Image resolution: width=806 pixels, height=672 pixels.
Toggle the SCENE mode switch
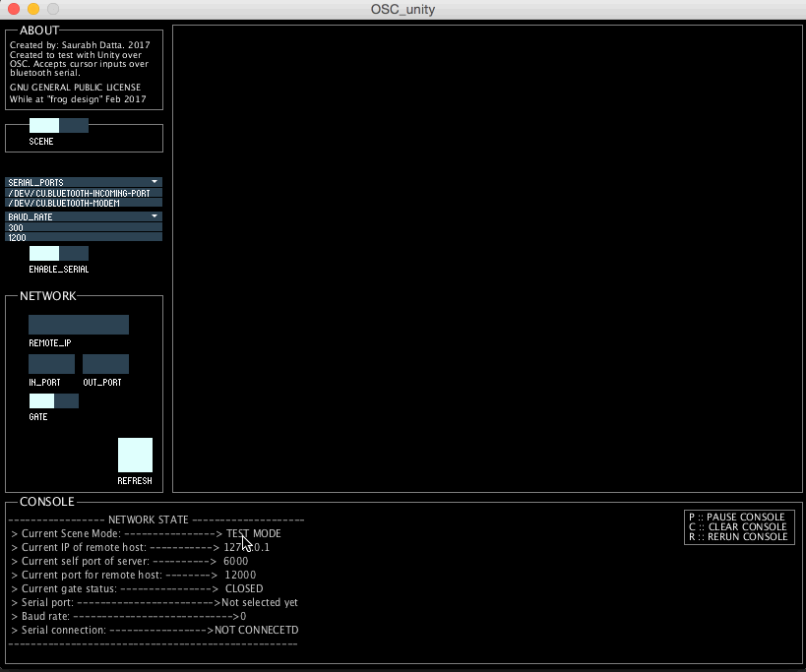(x=59, y=125)
